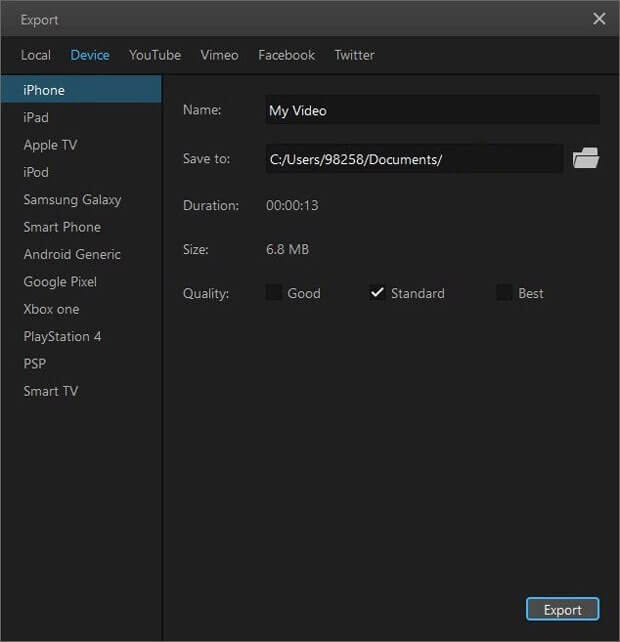The height and width of the screenshot is (642, 620).
Task: Choose iPod device
Action: (81, 172)
